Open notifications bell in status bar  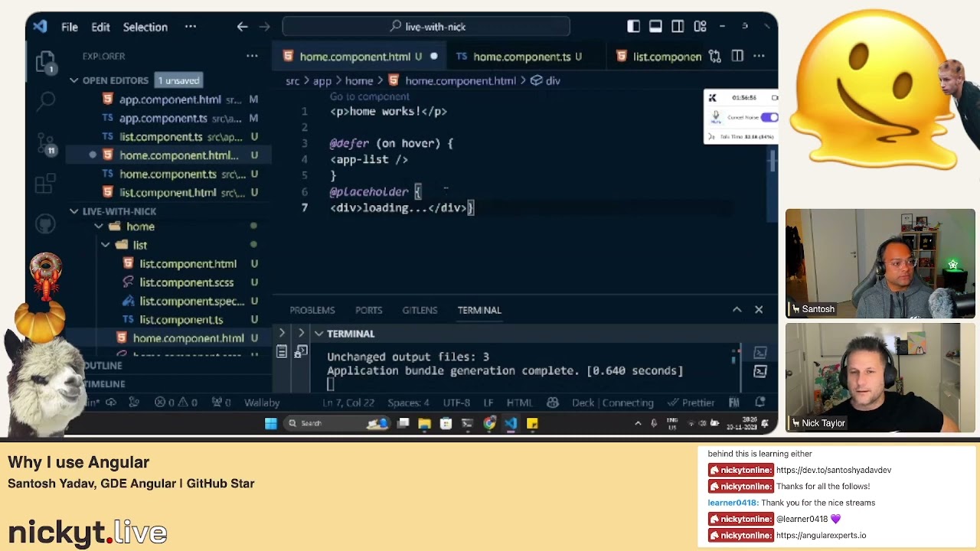point(760,403)
